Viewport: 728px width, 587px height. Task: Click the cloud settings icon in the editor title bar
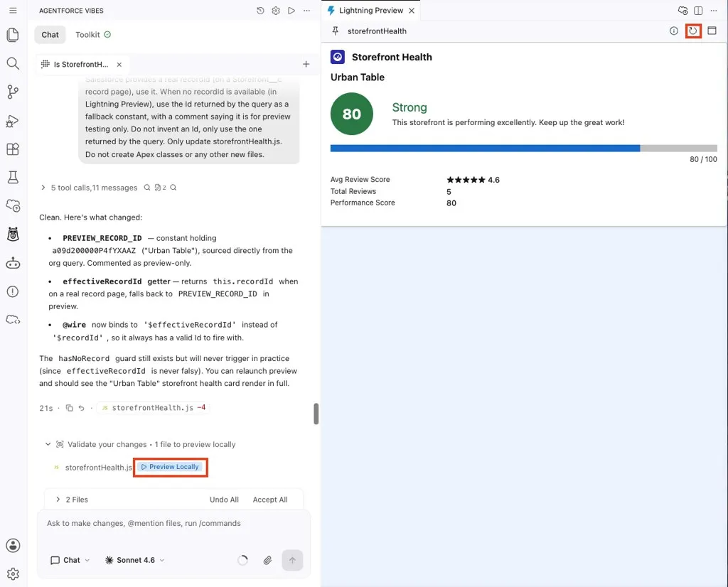pyautogui.click(x=682, y=10)
